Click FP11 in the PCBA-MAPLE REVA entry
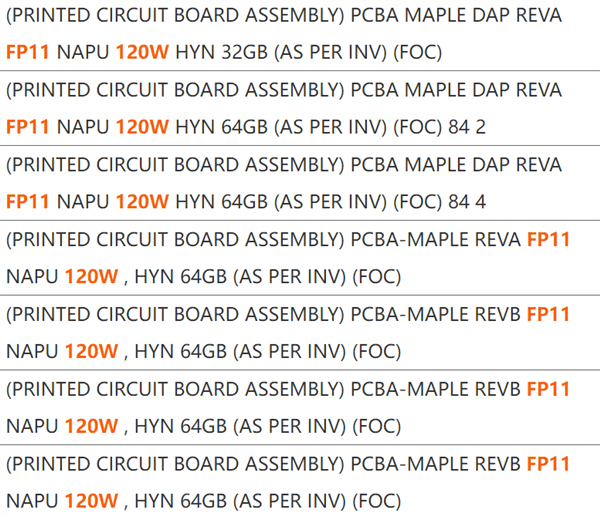 tap(548, 240)
